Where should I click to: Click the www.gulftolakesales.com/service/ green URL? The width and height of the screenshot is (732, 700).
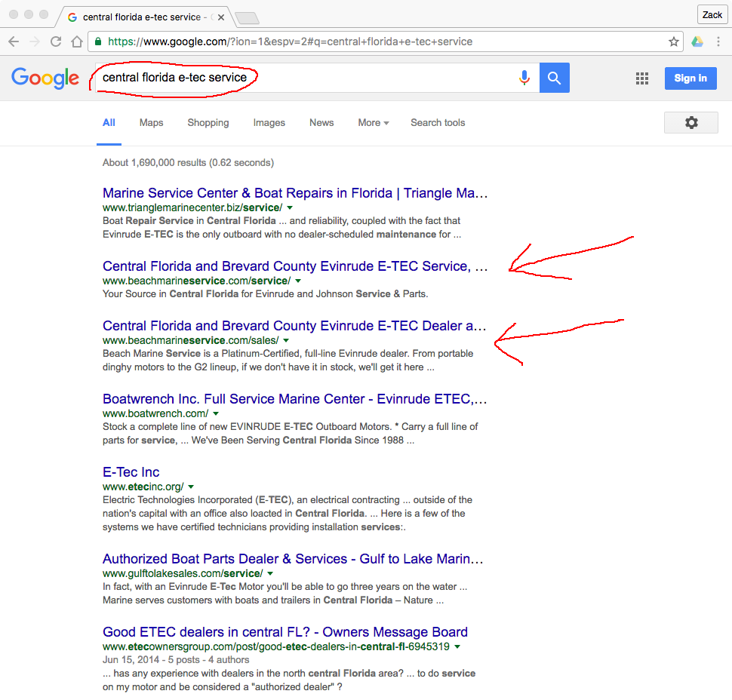coord(183,574)
